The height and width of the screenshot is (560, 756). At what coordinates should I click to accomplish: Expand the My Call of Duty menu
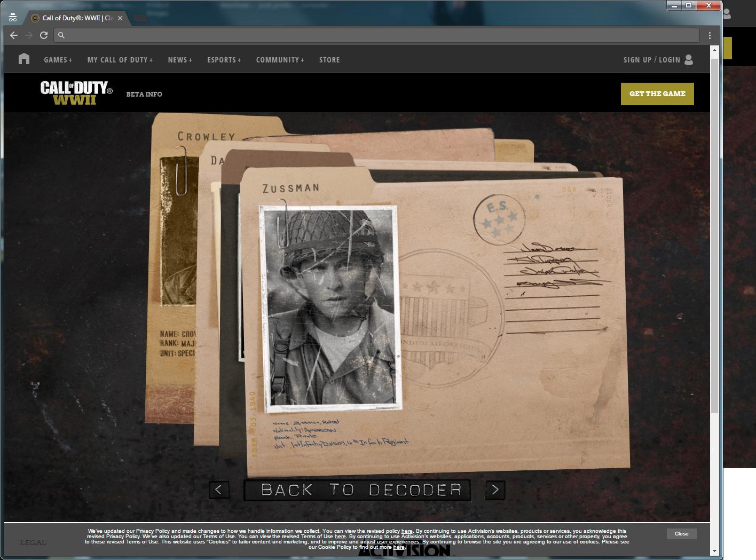tap(120, 60)
